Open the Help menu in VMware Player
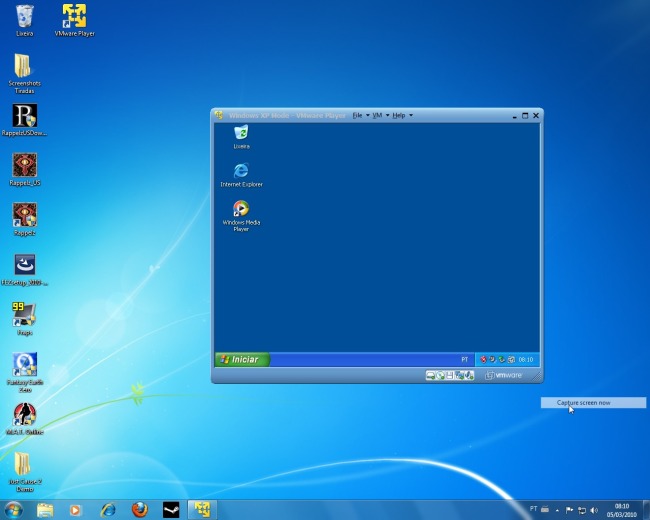The image size is (650, 520). 398,115
